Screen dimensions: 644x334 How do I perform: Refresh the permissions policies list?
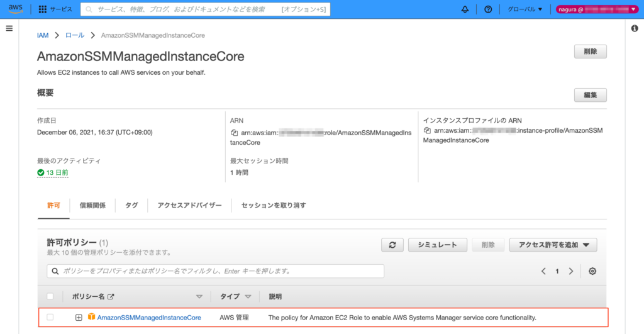pos(392,245)
